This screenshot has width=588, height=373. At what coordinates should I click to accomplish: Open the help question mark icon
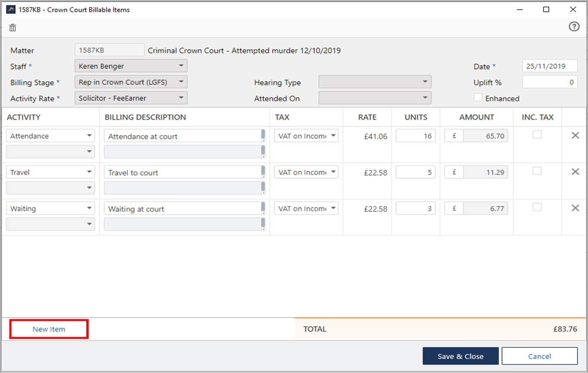click(x=574, y=27)
